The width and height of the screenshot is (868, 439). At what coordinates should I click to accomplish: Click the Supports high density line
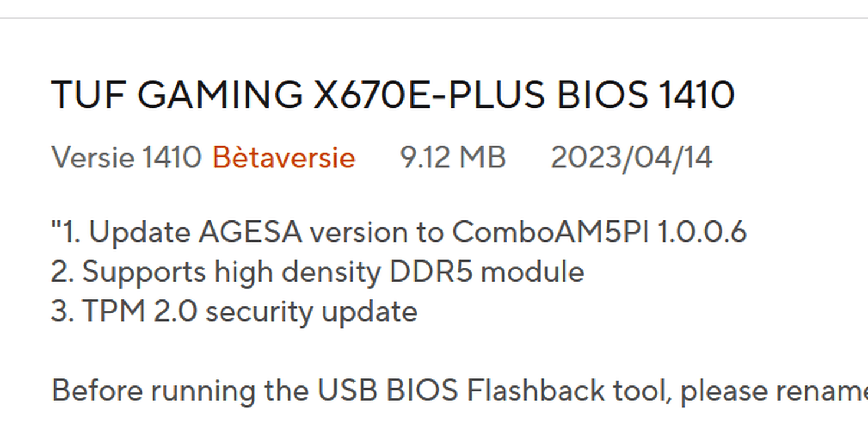[217, 272]
